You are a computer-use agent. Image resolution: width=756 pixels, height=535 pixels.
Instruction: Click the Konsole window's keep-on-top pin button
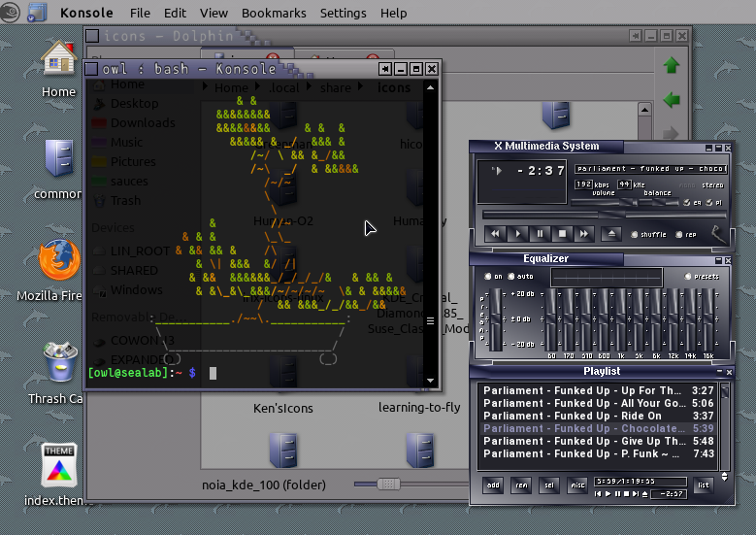(384, 69)
